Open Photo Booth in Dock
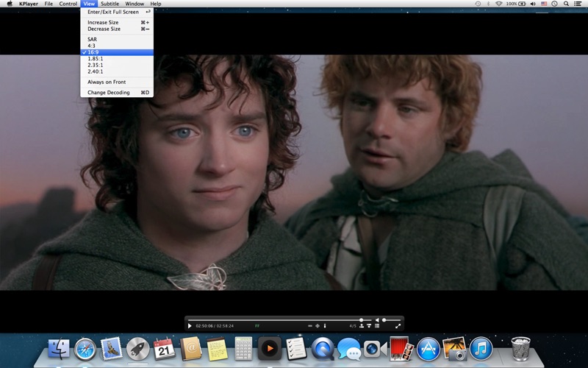588x368 pixels. point(401,349)
